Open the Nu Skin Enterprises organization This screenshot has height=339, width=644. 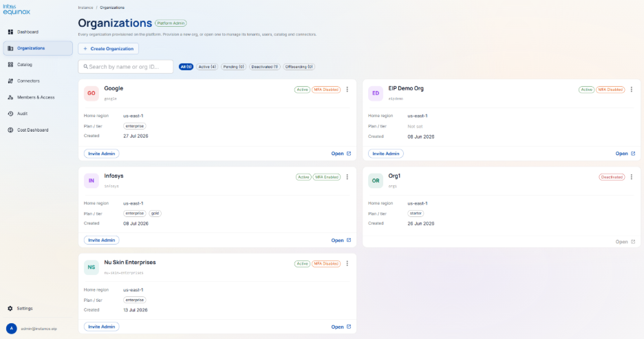341,327
